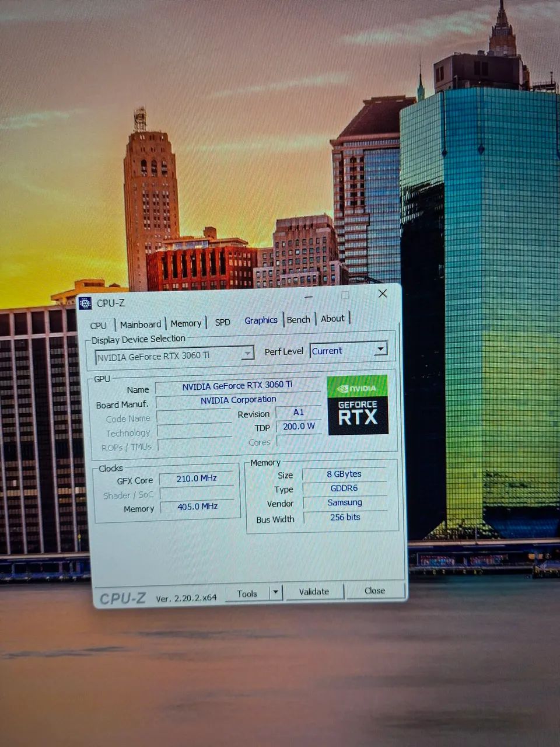Viewport: 560px width, 747px height.
Task: Click the Close button
Action: (374, 591)
